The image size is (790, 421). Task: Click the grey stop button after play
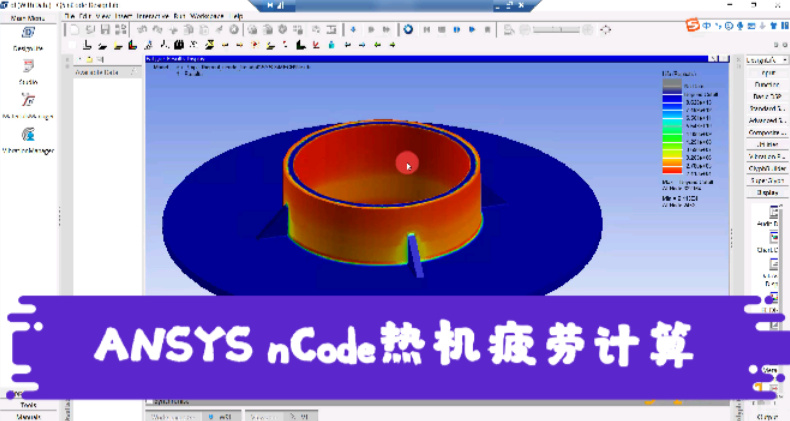(x=488, y=30)
